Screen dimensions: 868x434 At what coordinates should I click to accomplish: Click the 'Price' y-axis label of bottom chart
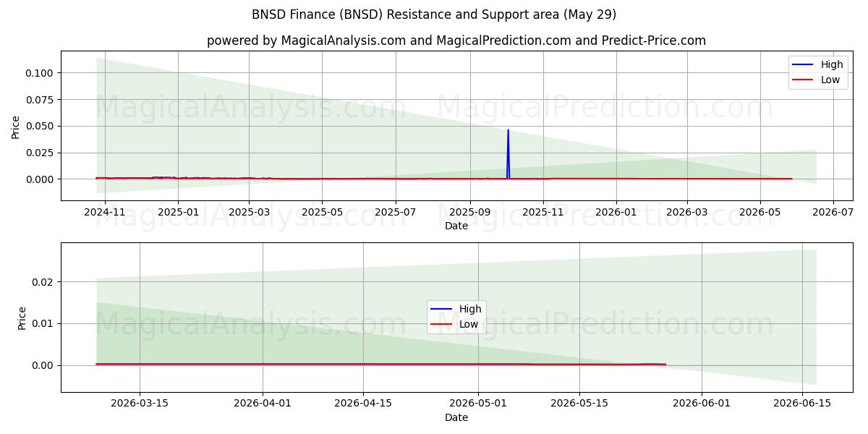(22, 318)
